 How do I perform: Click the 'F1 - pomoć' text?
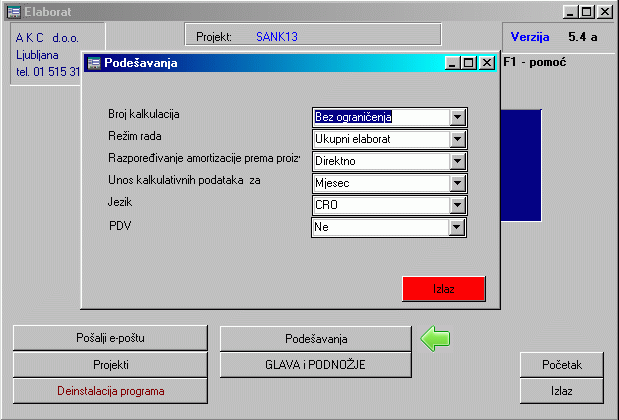click(x=535, y=62)
